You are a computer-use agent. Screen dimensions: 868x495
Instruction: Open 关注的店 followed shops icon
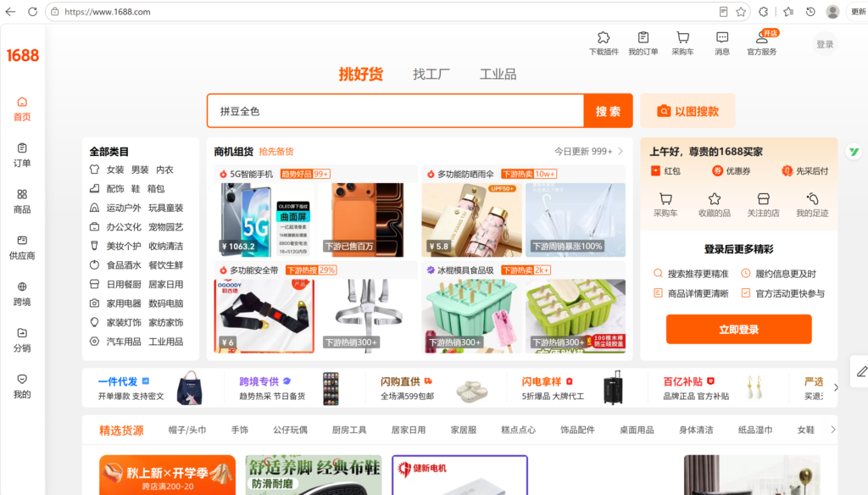(764, 205)
